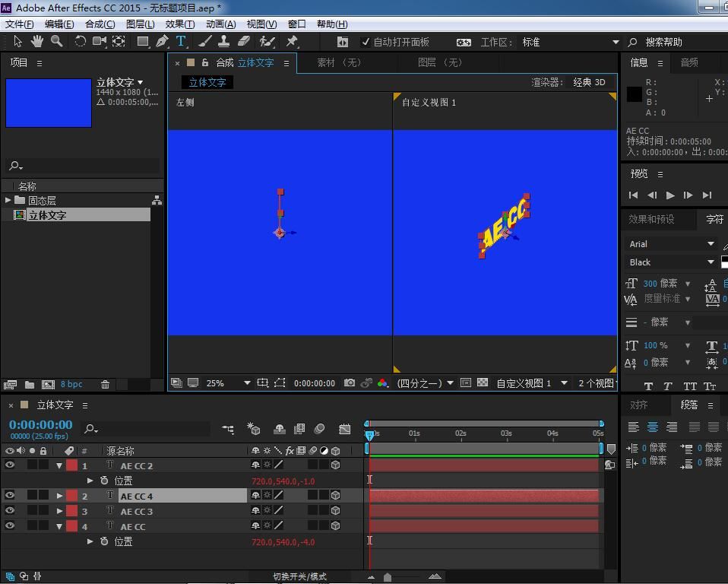Open the 效果 menu
Screen dimensions: 728x584
179,24
